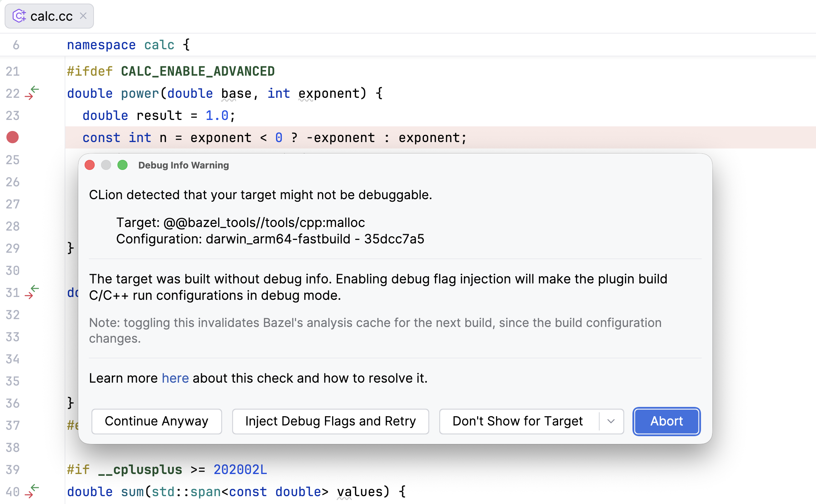Viewport: 816px width, 504px height.
Task: Click Don't Show for Target button
Action: (519, 421)
